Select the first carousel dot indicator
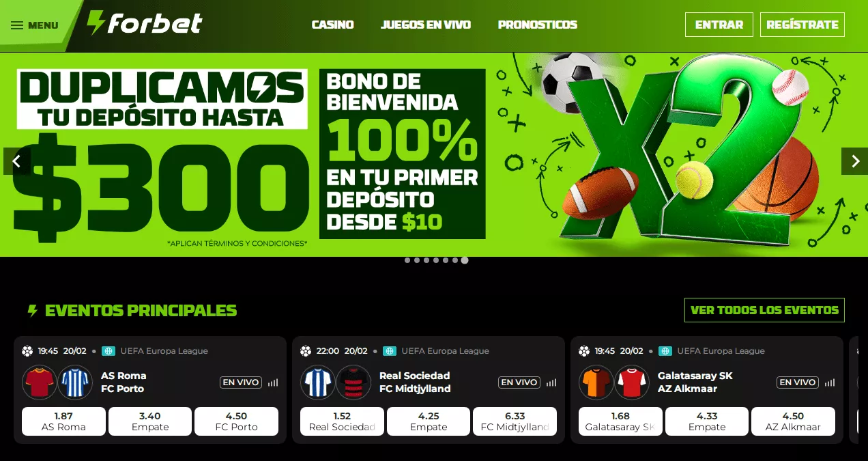The width and height of the screenshot is (868, 461). (407, 260)
